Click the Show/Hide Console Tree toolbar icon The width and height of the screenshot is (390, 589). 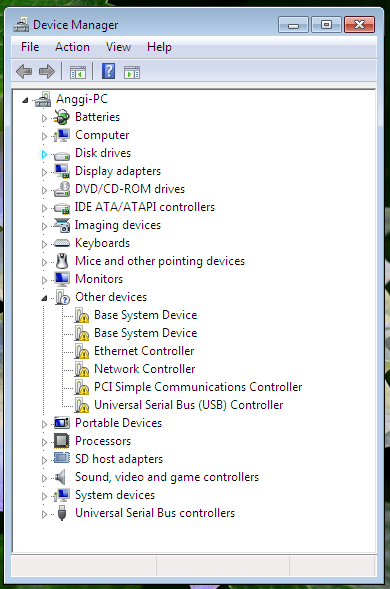(78, 72)
